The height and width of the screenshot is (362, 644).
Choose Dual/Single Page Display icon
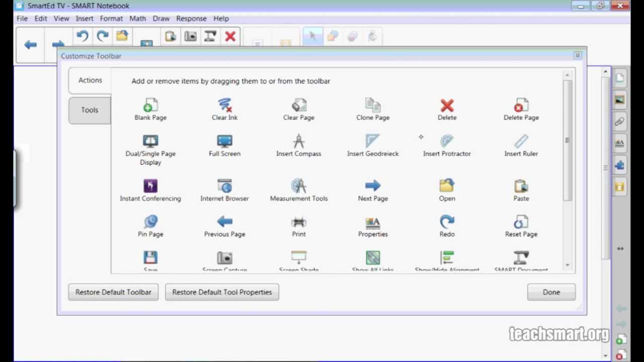[x=150, y=141]
